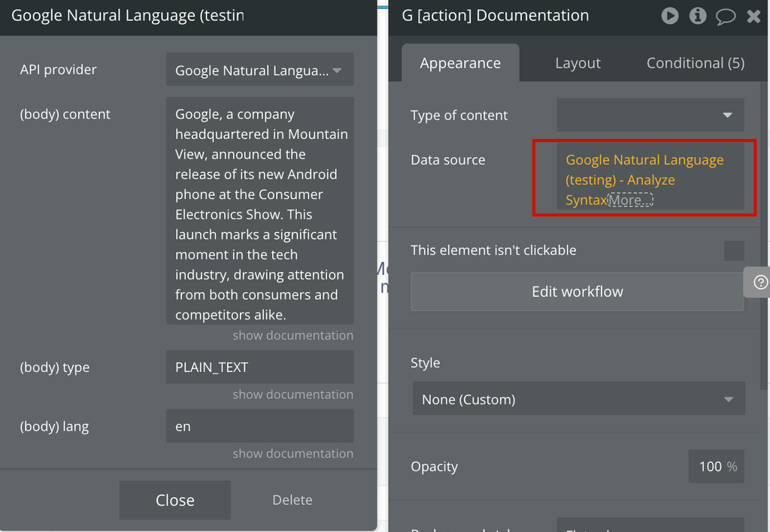Screen dimensions: 770x532
Task: Click the play icon in Documentation header
Action: click(670, 16)
